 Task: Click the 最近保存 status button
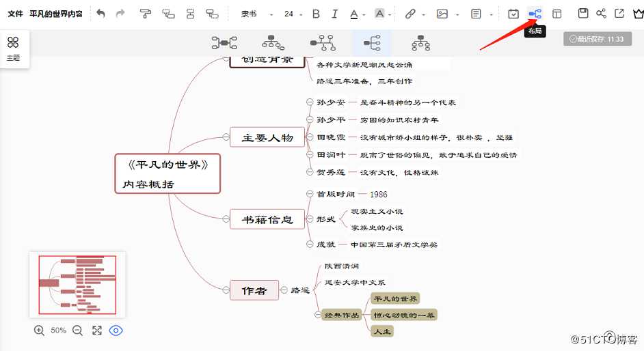[x=598, y=39]
